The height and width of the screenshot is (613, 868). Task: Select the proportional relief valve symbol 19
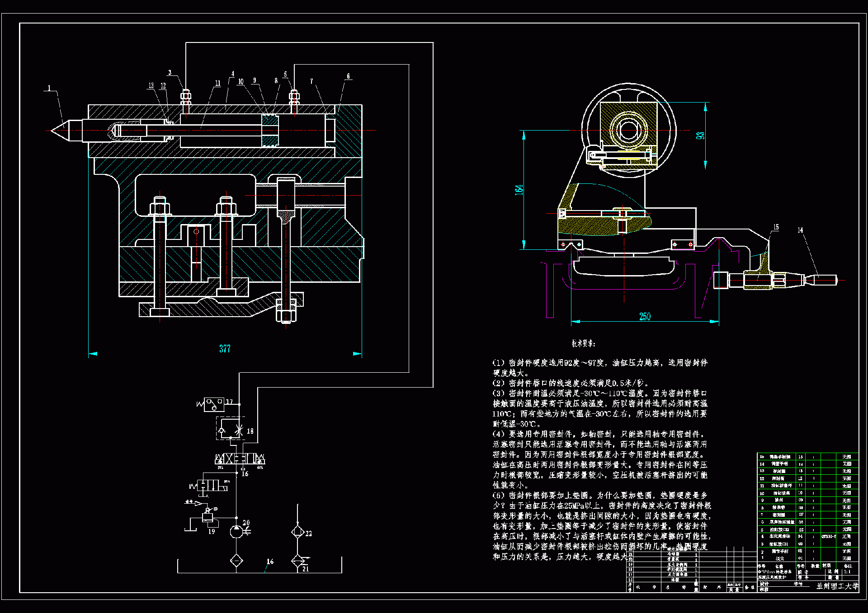click(x=208, y=517)
